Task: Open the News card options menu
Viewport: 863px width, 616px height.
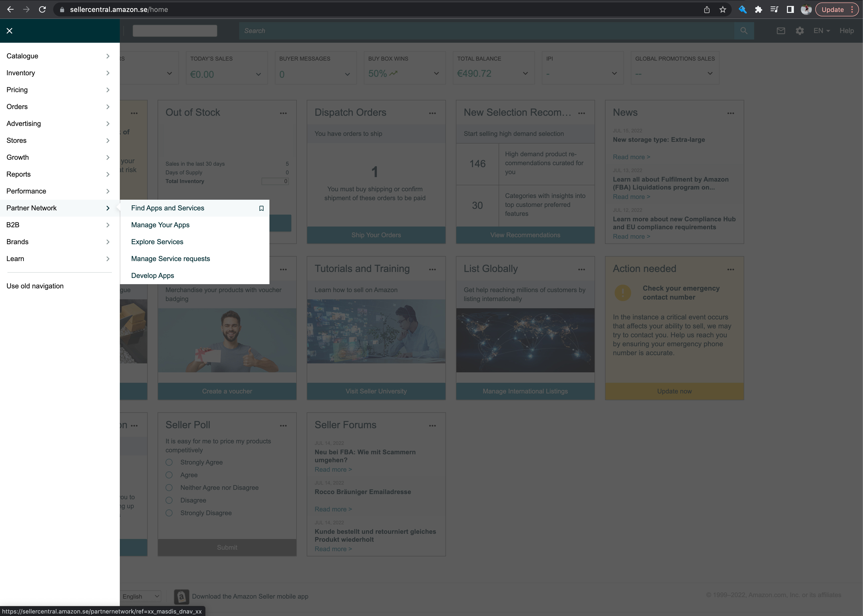Action: tap(731, 113)
